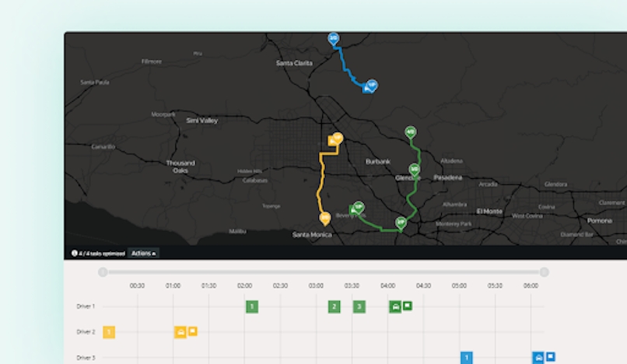This screenshot has width=627, height=364.
Task: Click the green pin near Glendale
Action: 415,170
